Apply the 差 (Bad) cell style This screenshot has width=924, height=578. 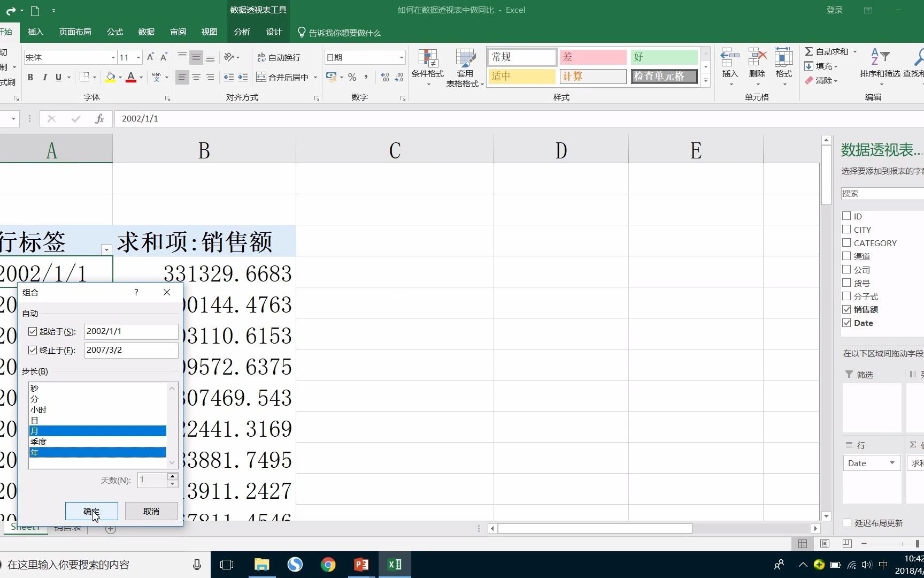(593, 57)
